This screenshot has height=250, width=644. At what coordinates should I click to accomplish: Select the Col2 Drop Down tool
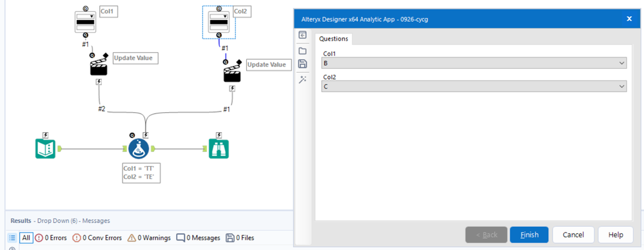click(x=219, y=22)
